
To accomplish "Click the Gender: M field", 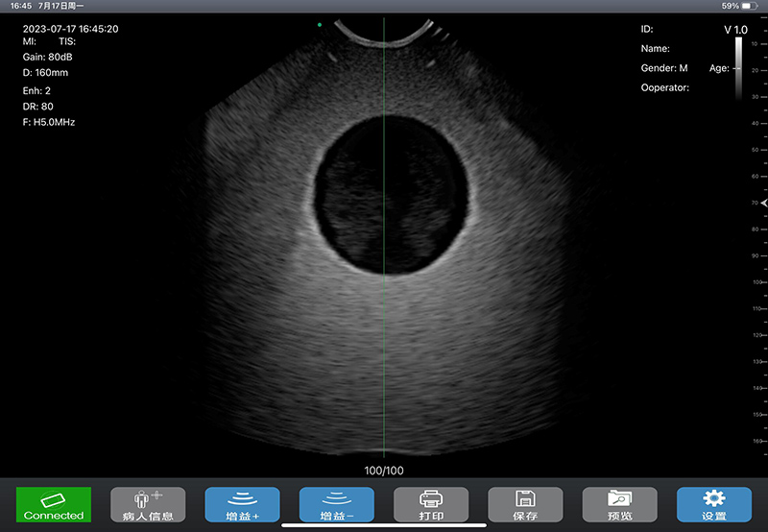I will [664, 68].
